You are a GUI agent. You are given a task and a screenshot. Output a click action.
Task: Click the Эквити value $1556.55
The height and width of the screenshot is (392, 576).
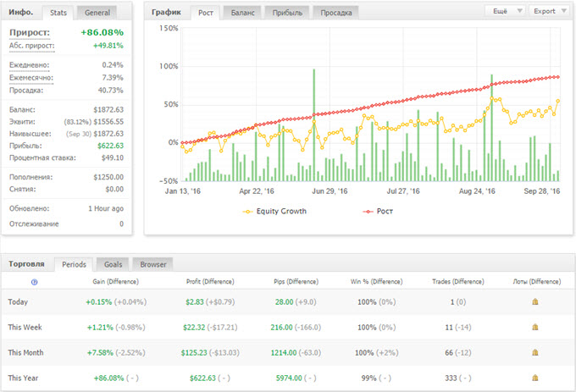[108, 121]
